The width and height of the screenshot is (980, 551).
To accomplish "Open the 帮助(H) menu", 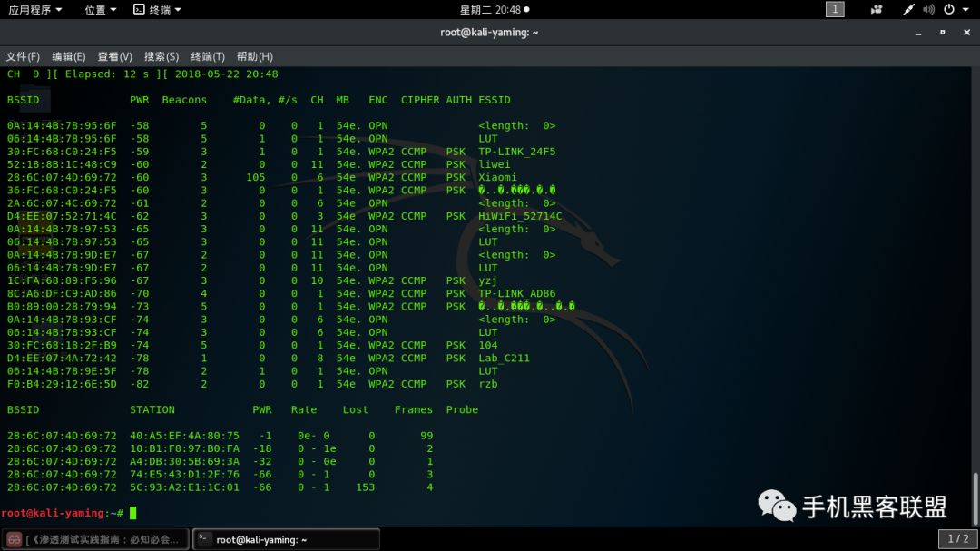I will (x=254, y=56).
